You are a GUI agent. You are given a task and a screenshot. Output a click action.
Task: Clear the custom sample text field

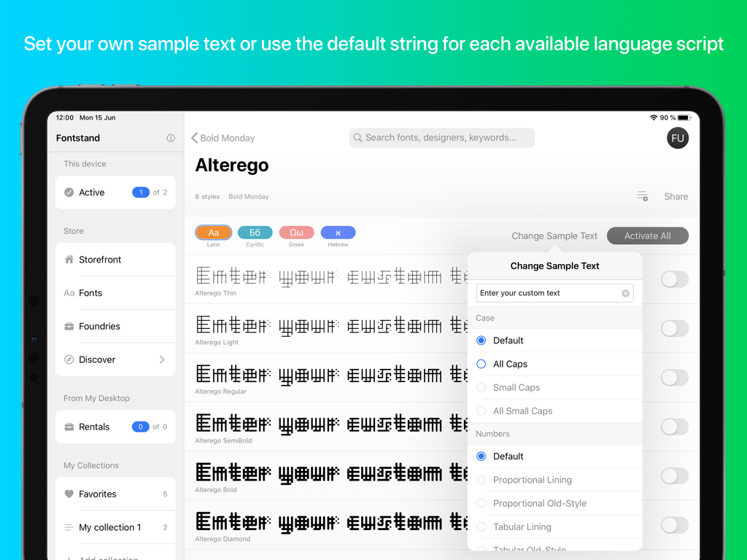(x=625, y=292)
